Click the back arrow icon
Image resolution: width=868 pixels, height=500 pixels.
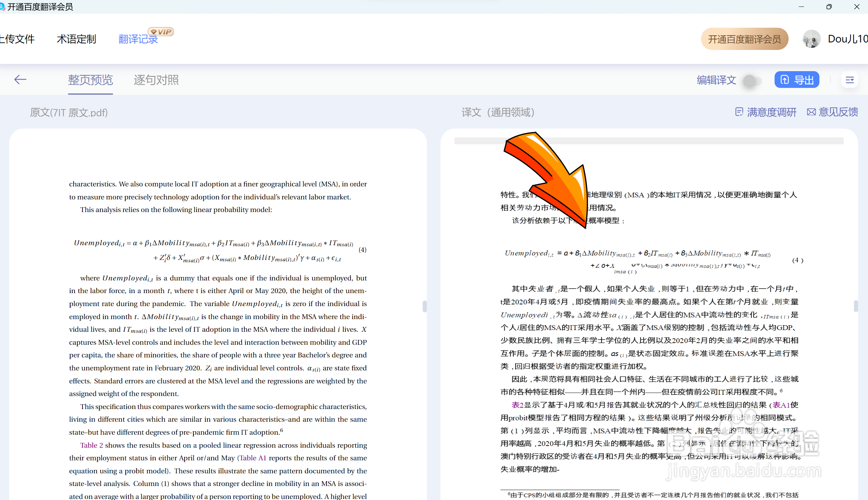pyautogui.click(x=20, y=80)
